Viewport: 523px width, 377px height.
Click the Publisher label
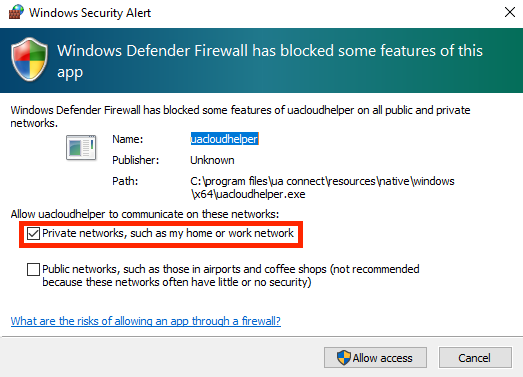pyautogui.click(x=135, y=160)
